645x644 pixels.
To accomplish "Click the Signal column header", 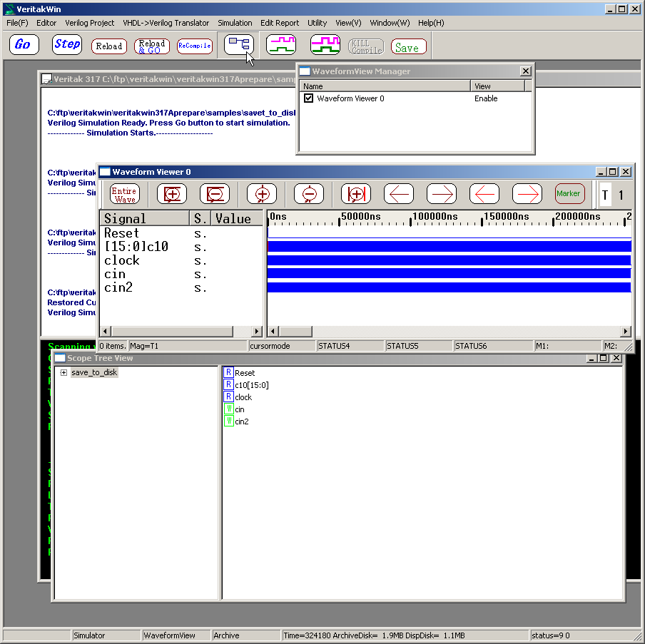I will [145, 218].
